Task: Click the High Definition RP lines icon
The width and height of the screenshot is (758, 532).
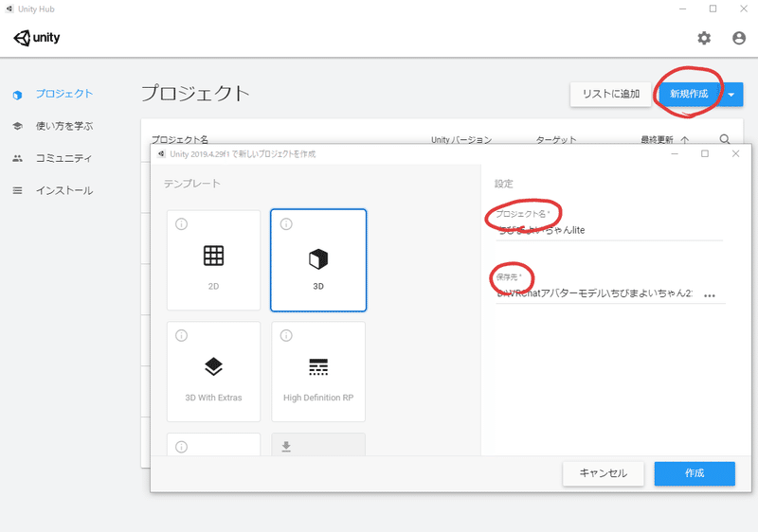Action: pos(318,367)
